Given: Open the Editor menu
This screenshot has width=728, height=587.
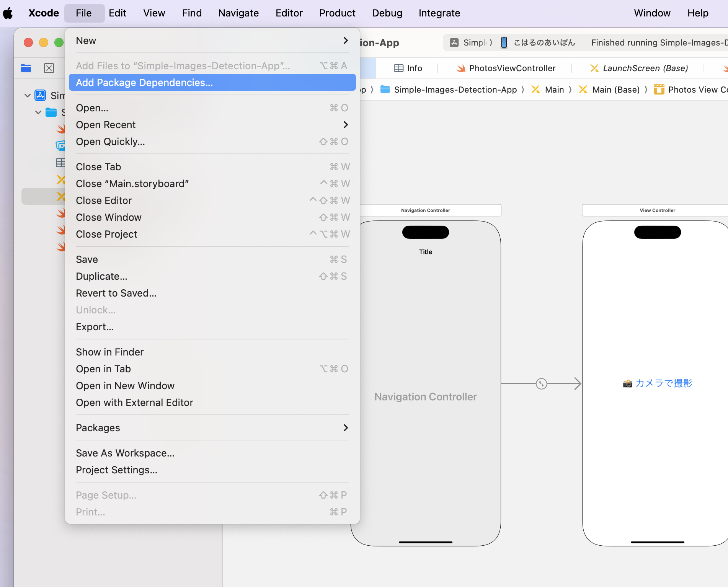Looking at the screenshot, I should coord(289,13).
